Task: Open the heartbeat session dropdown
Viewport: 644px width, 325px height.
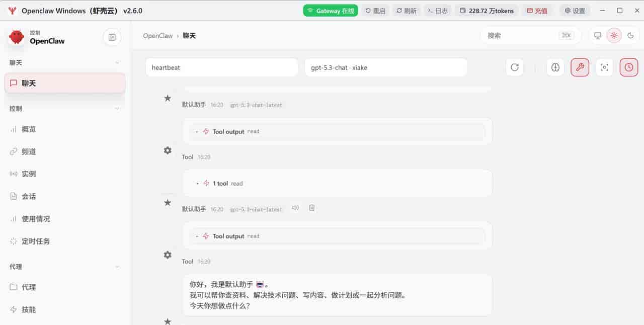Action: pos(222,67)
